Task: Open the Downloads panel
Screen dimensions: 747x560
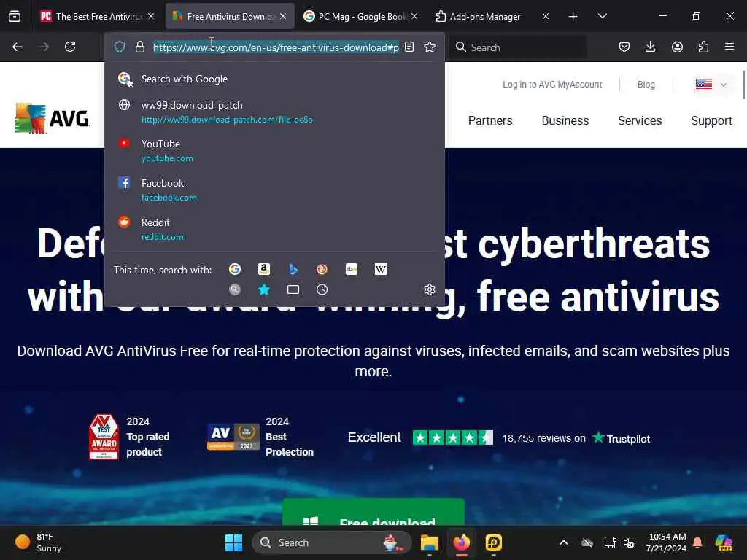Action: coord(650,47)
